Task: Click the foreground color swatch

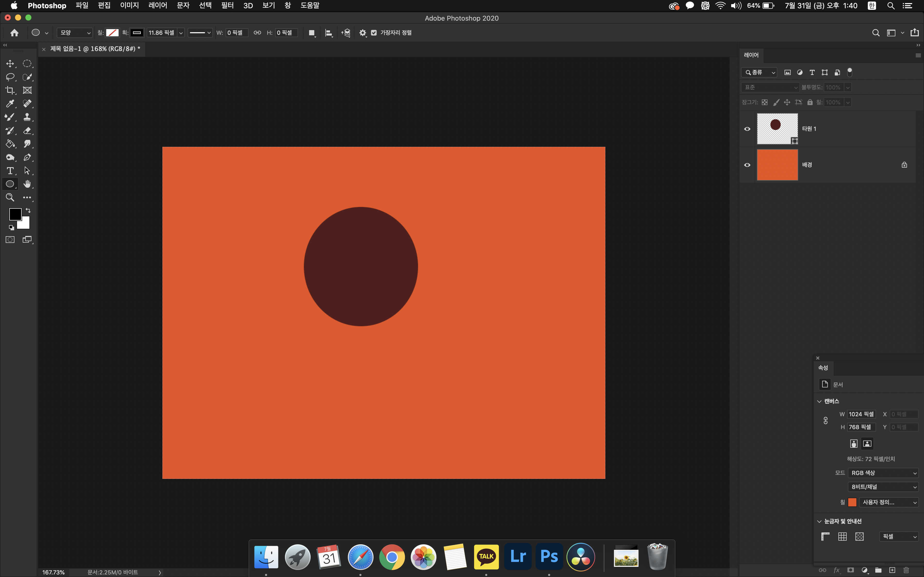Action: tap(15, 214)
